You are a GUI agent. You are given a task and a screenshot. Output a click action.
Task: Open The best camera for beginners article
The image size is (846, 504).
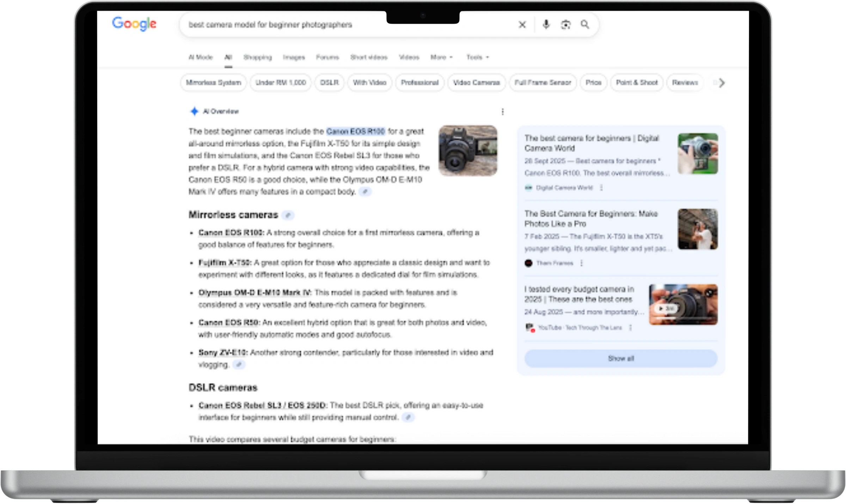pyautogui.click(x=591, y=143)
